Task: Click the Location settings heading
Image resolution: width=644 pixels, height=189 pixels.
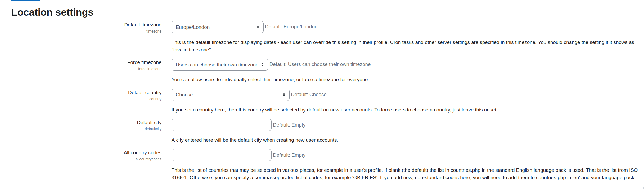Action: coord(52,12)
